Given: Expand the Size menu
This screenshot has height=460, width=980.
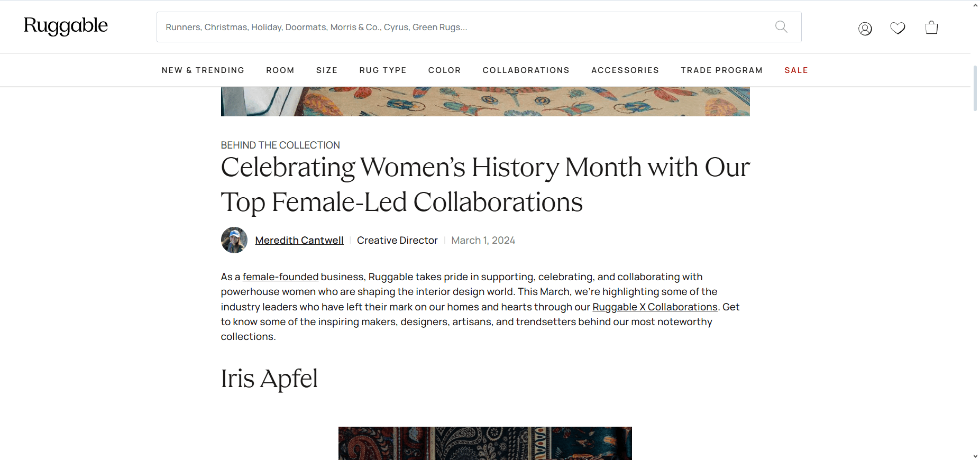Looking at the screenshot, I should 327,70.
